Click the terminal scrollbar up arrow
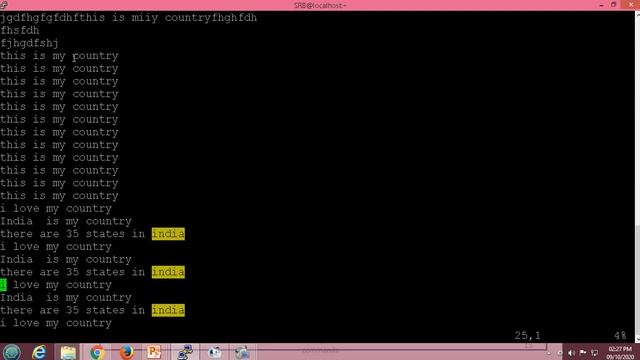This screenshot has width=640, height=360. [x=638, y=14]
